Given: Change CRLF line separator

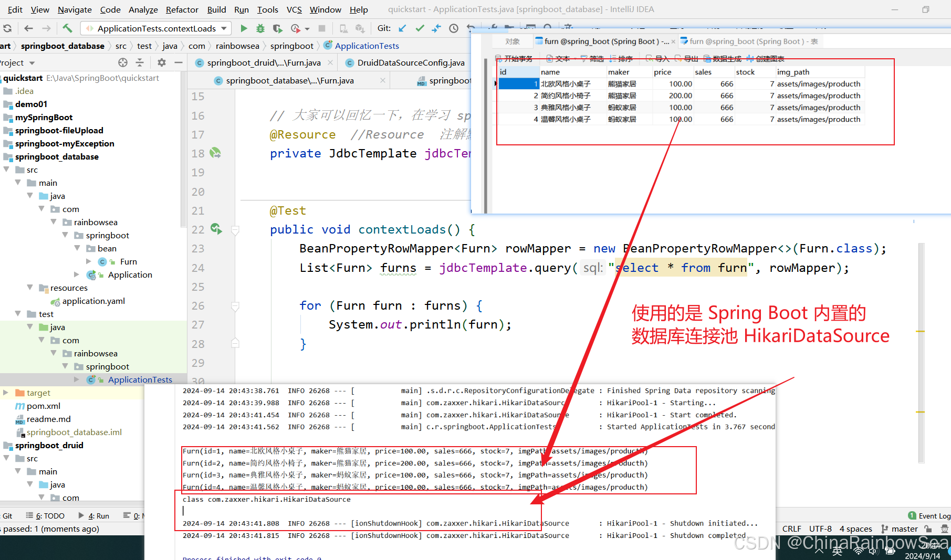Looking at the screenshot, I should coord(791,529).
